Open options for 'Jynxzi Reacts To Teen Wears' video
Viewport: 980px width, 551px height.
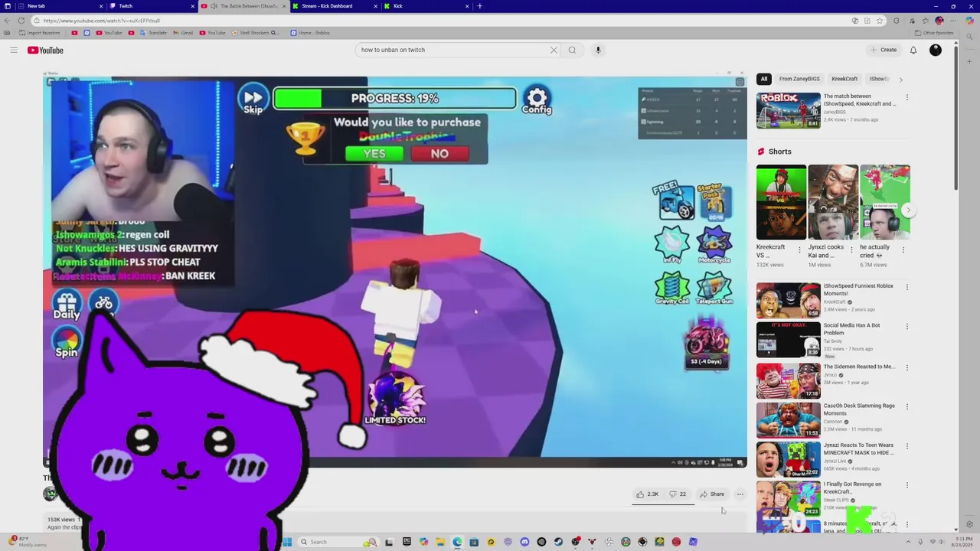pos(907,445)
